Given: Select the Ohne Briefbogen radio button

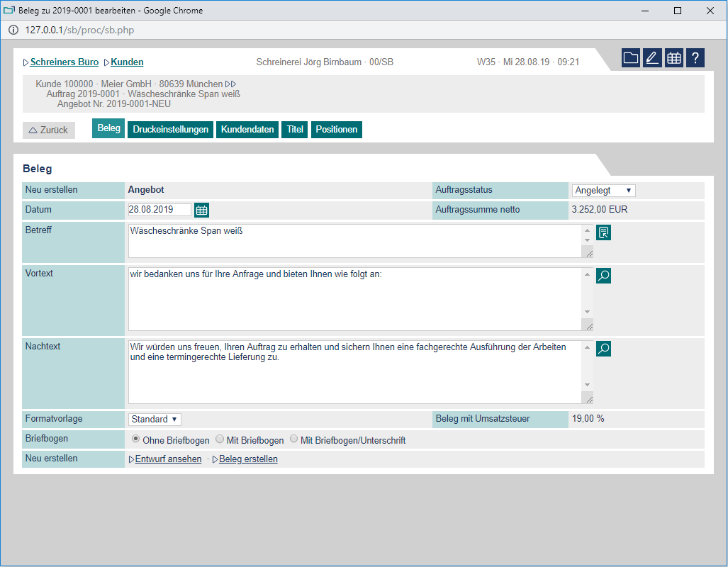Looking at the screenshot, I should pos(136,439).
